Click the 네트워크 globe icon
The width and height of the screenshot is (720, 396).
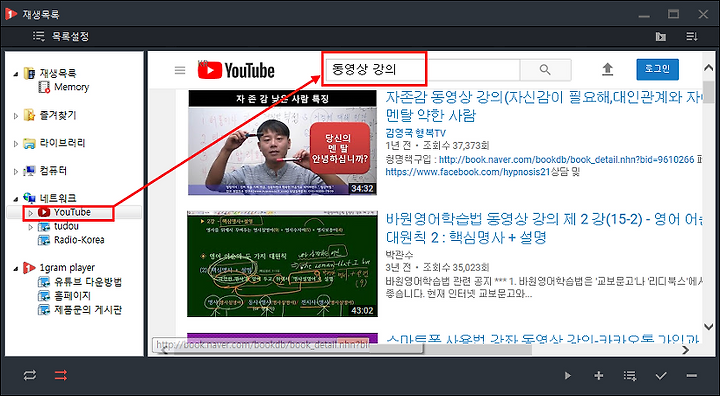[29, 198]
